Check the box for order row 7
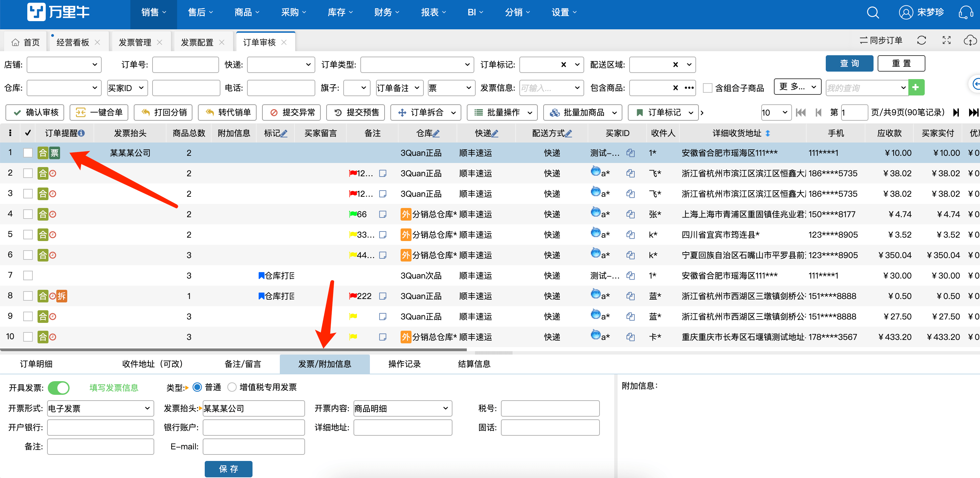The height and width of the screenshot is (478, 980). click(x=28, y=275)
